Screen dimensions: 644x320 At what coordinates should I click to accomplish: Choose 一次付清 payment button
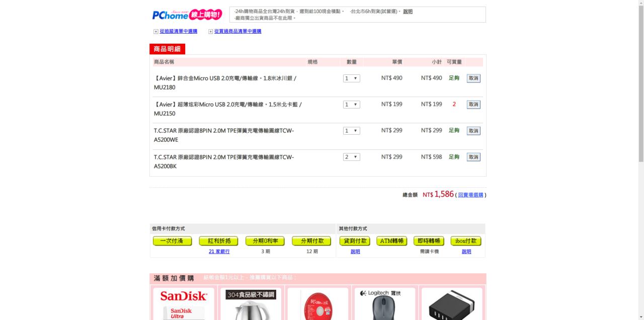pos(173,241)
